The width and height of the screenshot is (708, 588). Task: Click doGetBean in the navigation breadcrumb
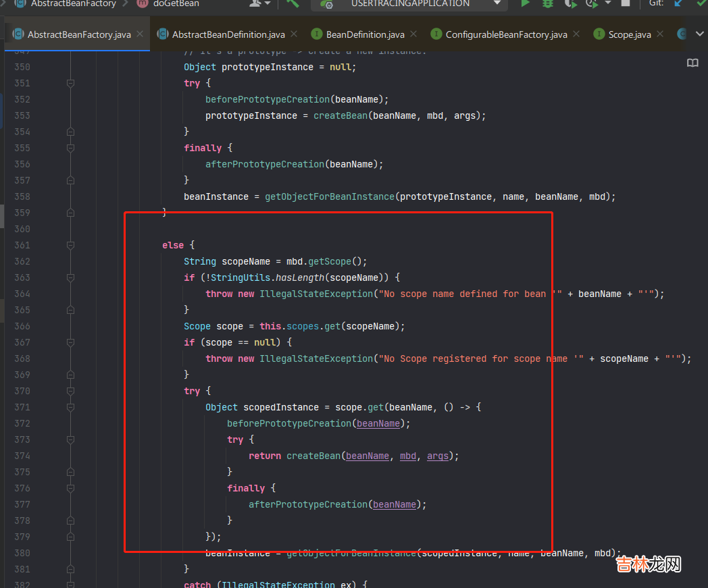click(176, 3)
